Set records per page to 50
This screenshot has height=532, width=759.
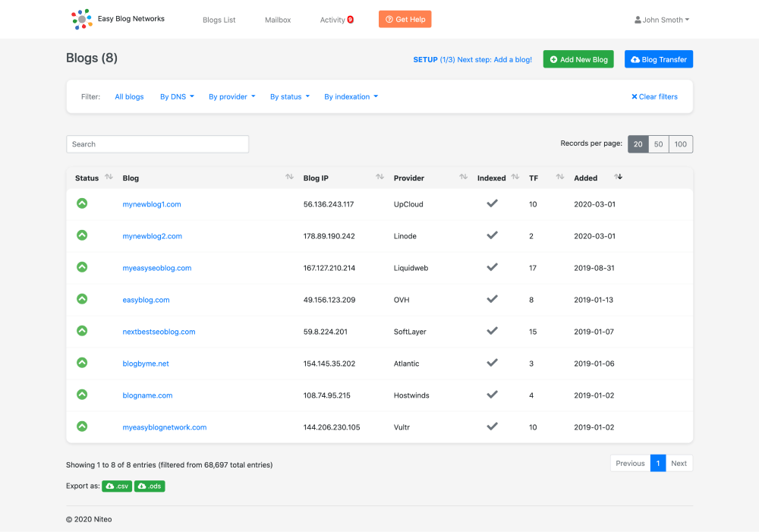coord(658,144)
